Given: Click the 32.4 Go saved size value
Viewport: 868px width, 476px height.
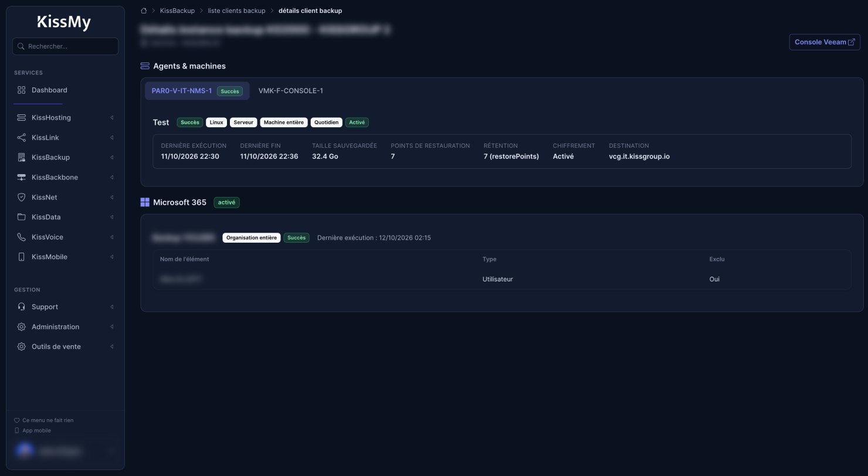Looking at the screenshot, I should pyautogui.click(x=325, y=157).
